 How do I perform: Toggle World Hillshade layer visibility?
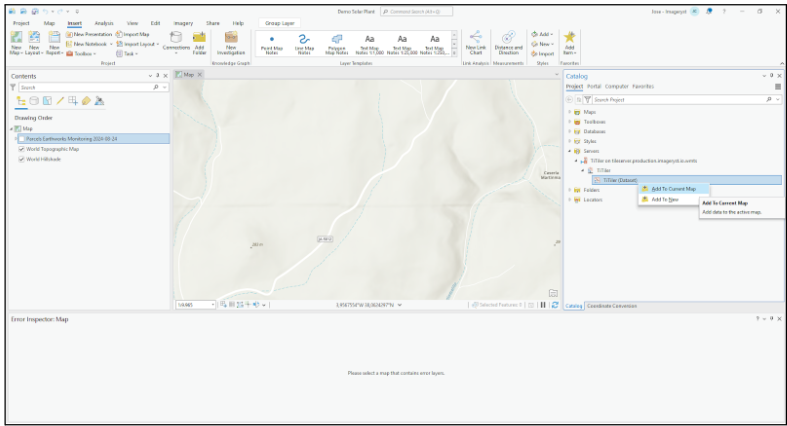[x=22, y=159]
